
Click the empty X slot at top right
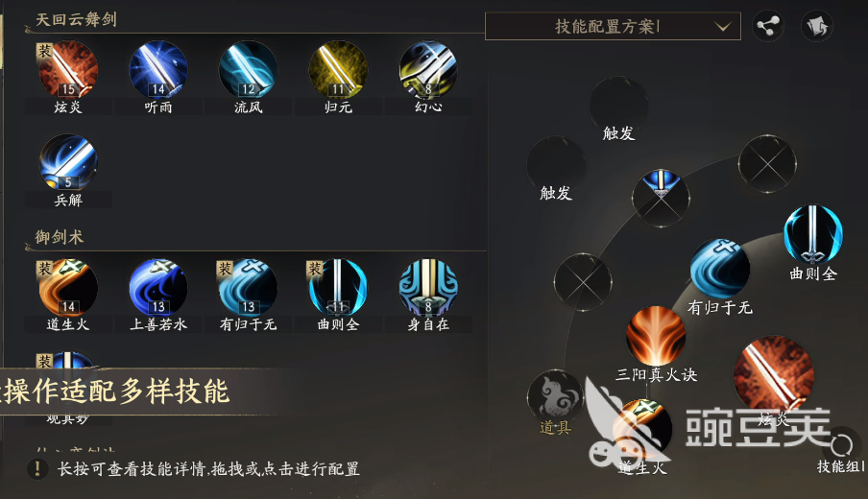pyautogui.click(x=767, y=164)
